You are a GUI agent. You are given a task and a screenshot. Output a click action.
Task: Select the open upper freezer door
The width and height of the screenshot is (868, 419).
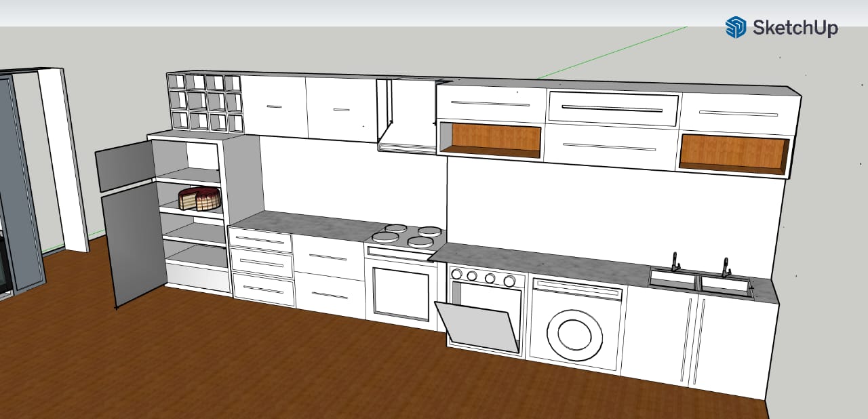point(123,165)
